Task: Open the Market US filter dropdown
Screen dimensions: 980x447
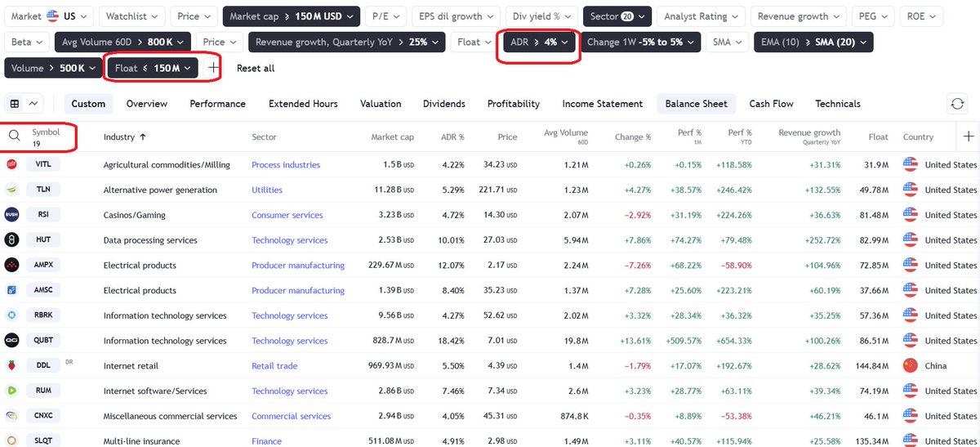Action: click(x=48, y=16)
